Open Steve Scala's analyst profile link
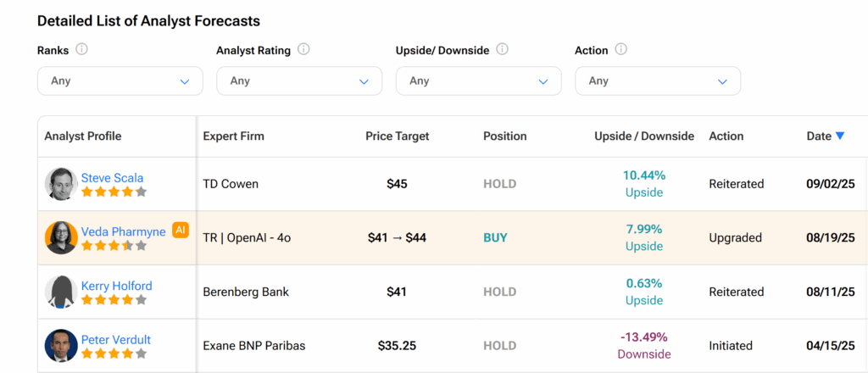Screen dimensions: 868x373 pyautogui.click(x=113, y=178)
